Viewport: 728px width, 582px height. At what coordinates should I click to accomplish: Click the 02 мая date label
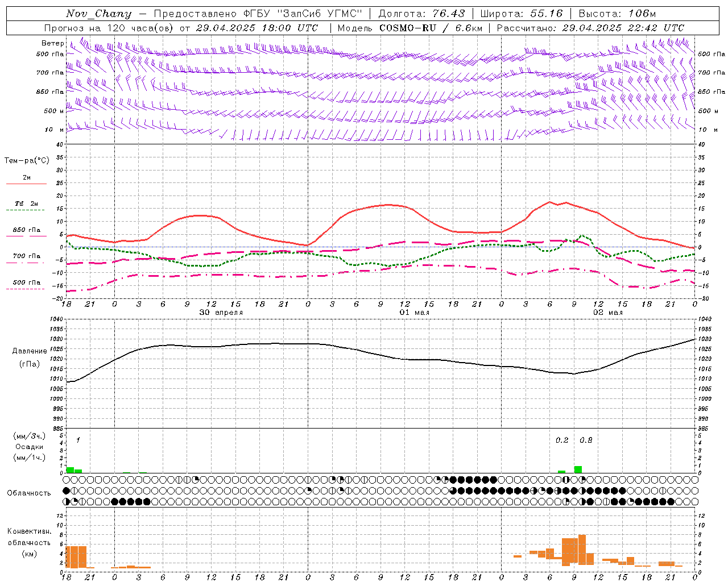608,313
